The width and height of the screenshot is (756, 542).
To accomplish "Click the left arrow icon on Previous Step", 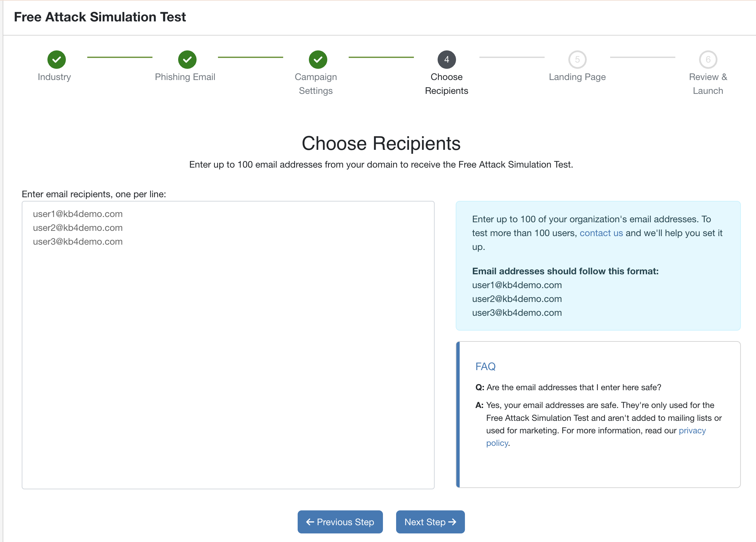I will point(310,522).
